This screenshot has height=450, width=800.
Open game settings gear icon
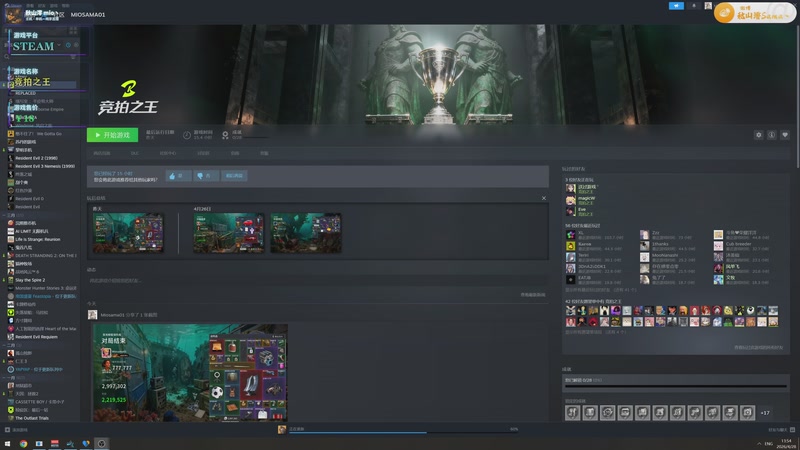(759, 135)
